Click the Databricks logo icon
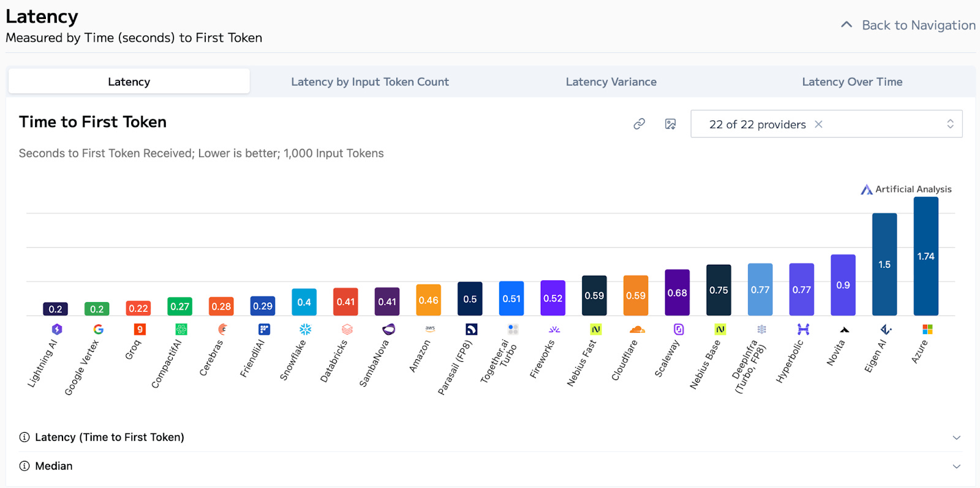Image resolution: width=980 pixels, height=488 pixels. click(x=347, y=329)
